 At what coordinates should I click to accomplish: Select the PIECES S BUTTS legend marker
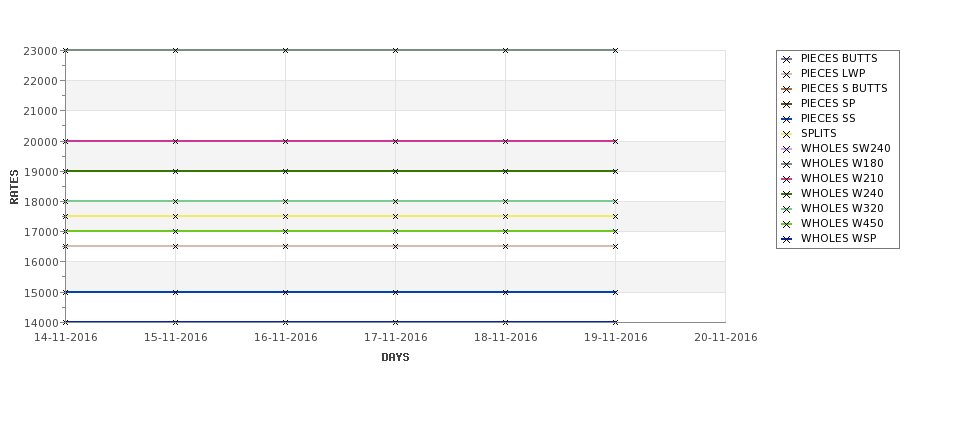[x=787, y=89]
